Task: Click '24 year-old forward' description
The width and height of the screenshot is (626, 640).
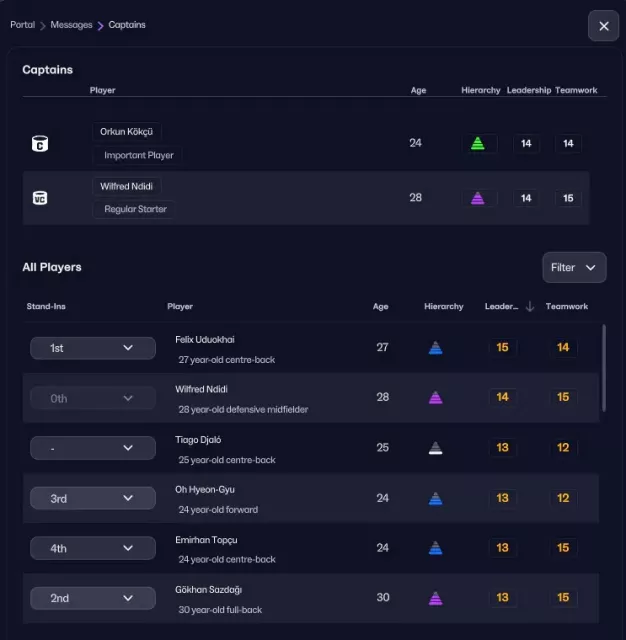Action: (218, 509)
